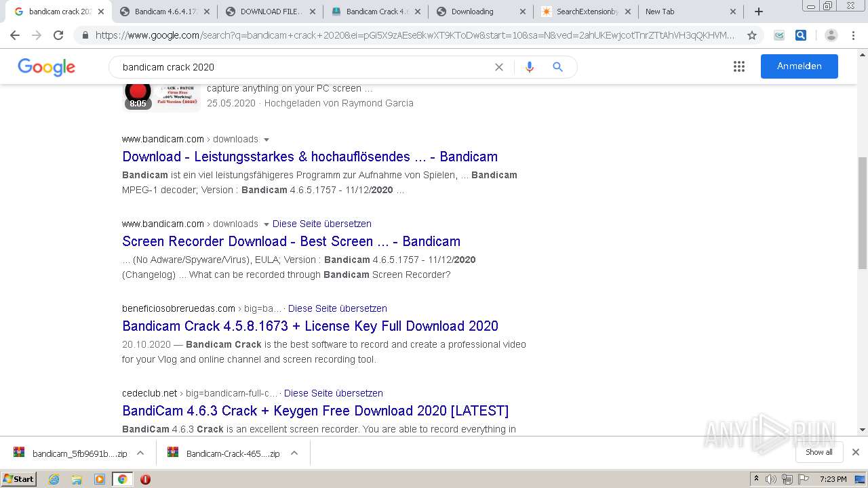This screenshot has width=868, height=488.
Task: Open the Action Center flag icon
Action: 804,479
